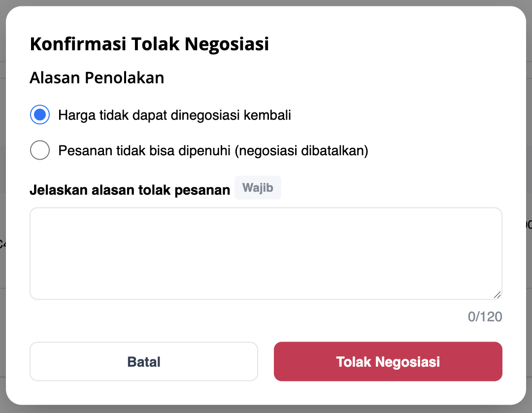This screenshot has width=532, height=413.
Task: Click the word 'Negosiasi' in the dialog title
Action: [x=227, y=44]
